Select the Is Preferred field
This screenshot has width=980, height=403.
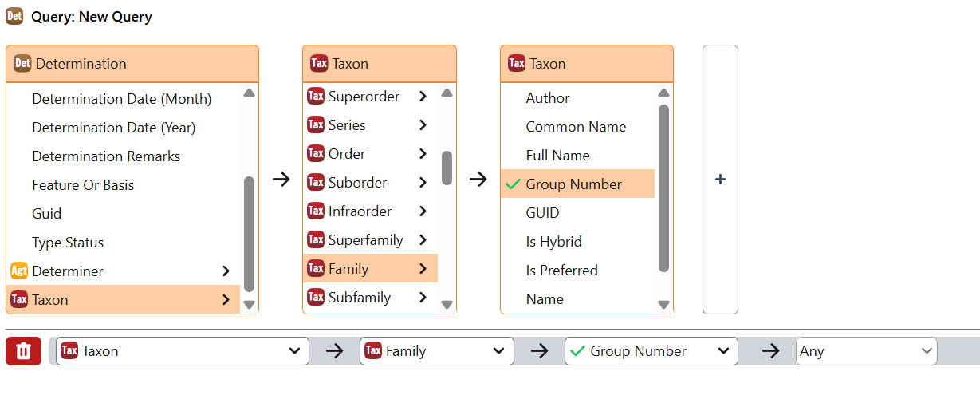pyautogui.click(x=561, y=271)
